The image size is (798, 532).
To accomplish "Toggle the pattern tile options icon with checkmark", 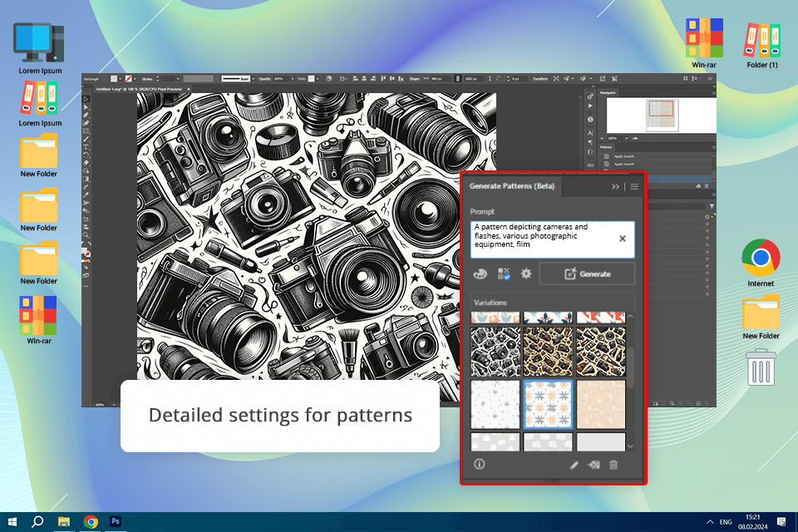I will tap(504, 273).
